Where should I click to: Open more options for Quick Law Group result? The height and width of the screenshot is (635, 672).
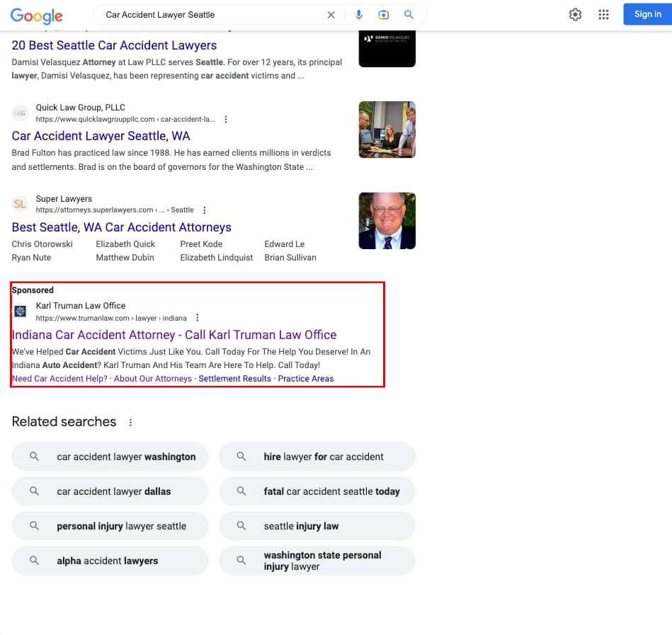pos(226,119)
